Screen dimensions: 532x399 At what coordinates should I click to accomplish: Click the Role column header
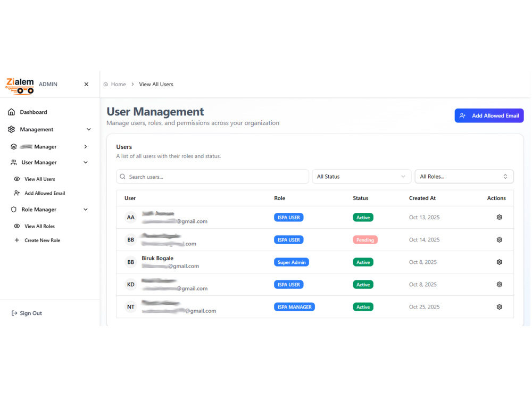[280, 198]
